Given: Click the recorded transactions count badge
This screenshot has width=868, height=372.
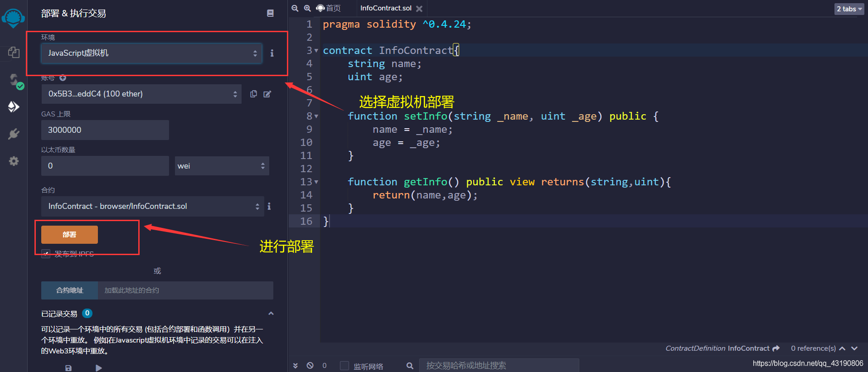Looking at the screenshot, I should click(87, 313).
